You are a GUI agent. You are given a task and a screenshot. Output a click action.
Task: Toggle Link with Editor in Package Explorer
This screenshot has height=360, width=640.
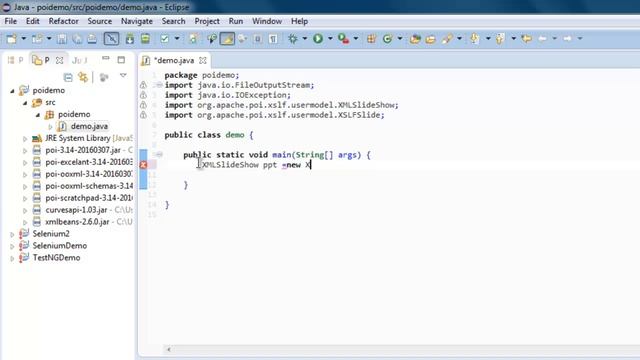click(83, 77)
